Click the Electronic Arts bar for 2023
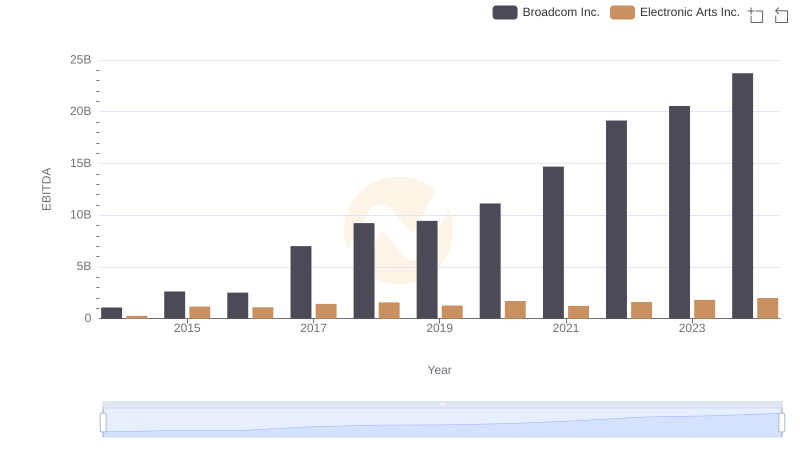This screenshot has width=800, height=461. [705, 310]
